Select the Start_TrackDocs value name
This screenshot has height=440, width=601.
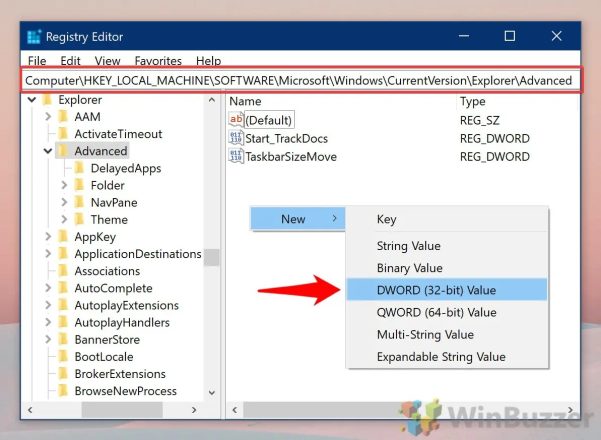click(286, 138)
